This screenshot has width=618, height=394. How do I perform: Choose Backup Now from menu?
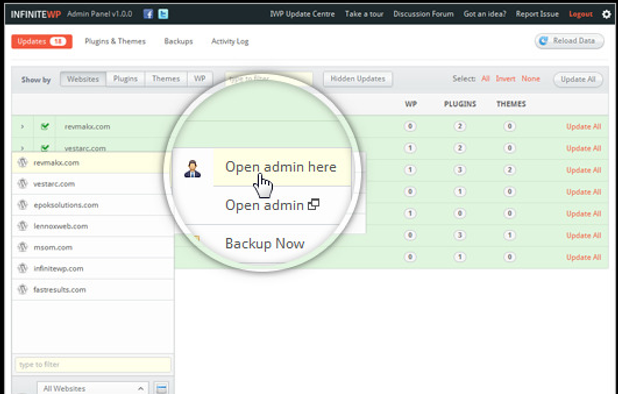coord(264,243)
